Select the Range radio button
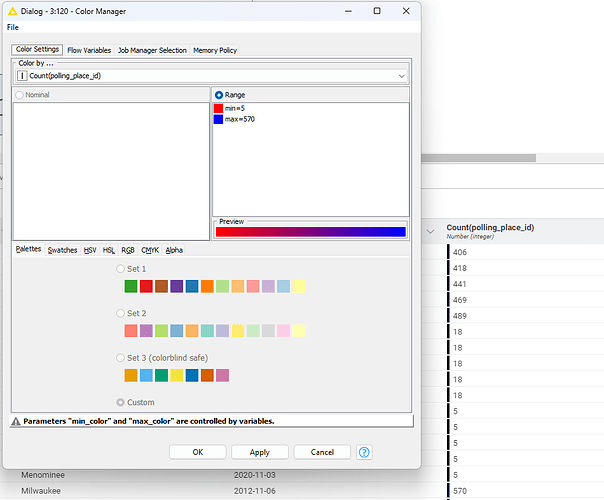Screen dimensions: 604x500 click(219, 95)
